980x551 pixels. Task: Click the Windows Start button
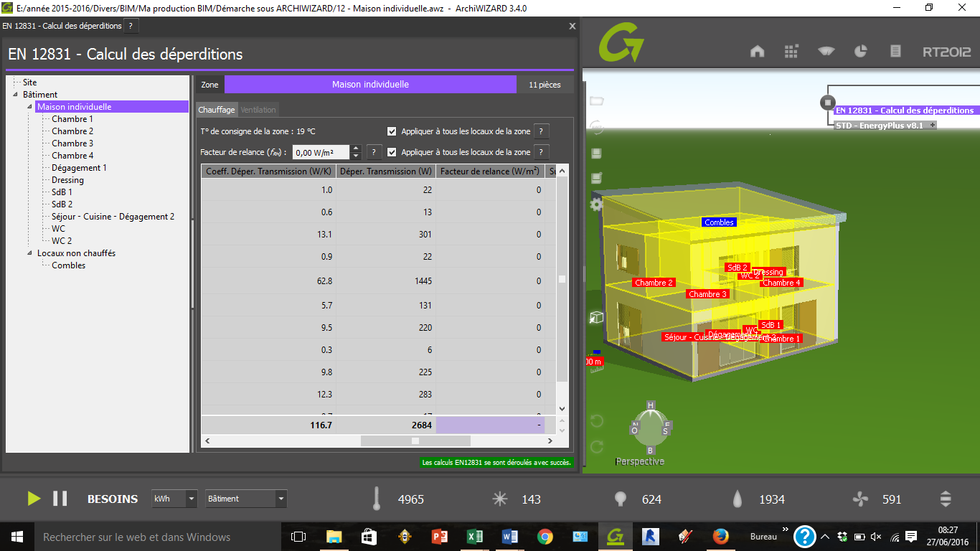17,537
